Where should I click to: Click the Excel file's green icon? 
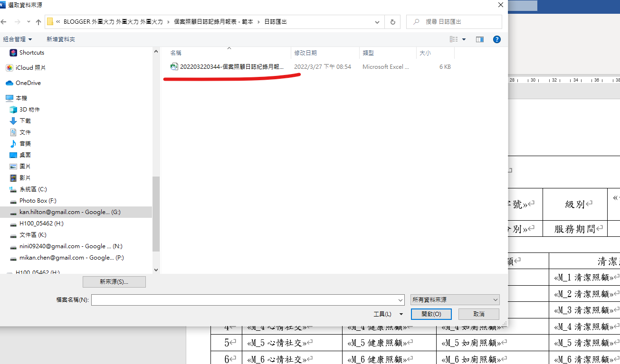pyautogui.click(x=174, y=67)
